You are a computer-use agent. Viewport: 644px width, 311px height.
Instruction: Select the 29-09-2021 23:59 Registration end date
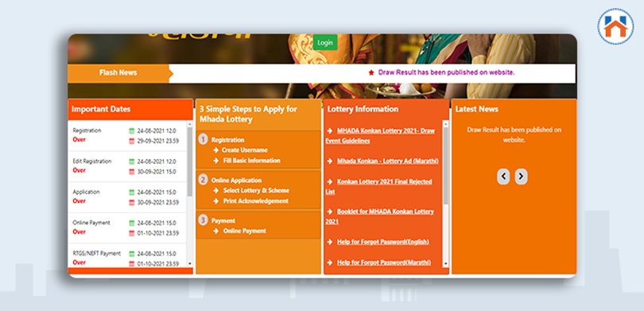click(157, 141)
